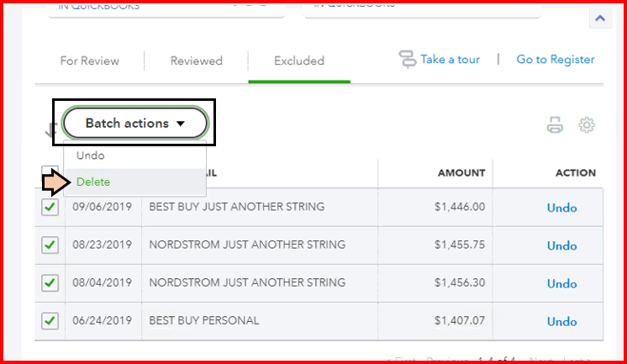627x364 pixels.
Task: Sort by the Amount column header
Action: [x=461, y=173]
